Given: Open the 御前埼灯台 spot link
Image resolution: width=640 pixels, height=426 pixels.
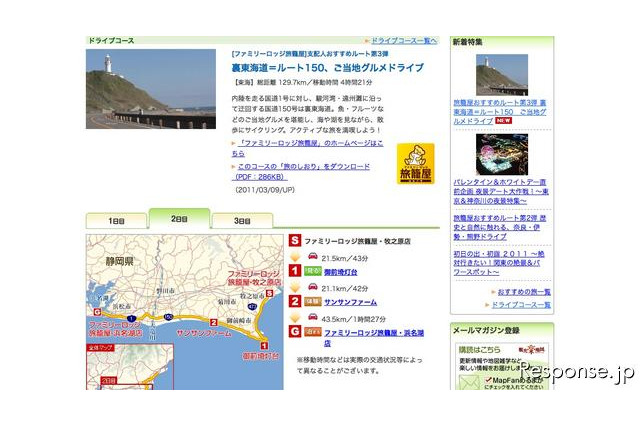Looking at the screenshot, I should click(341, 272).
